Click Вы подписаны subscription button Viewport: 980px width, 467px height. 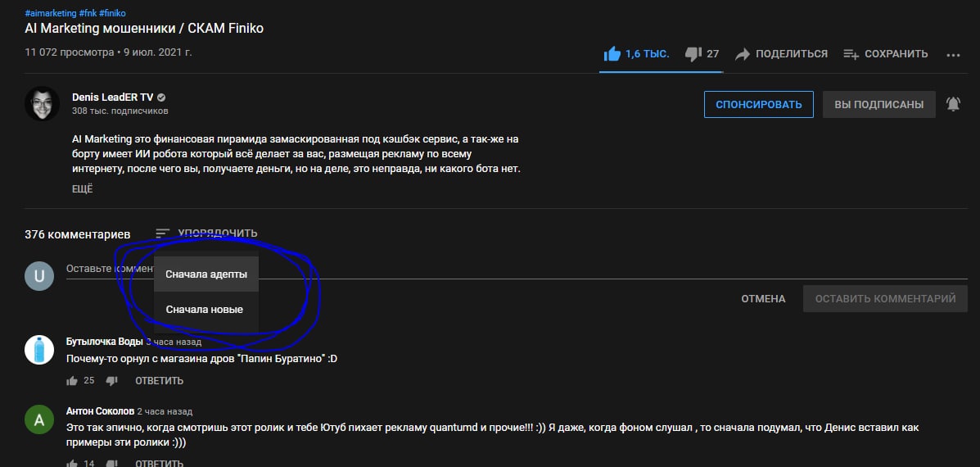coord(878,104)
